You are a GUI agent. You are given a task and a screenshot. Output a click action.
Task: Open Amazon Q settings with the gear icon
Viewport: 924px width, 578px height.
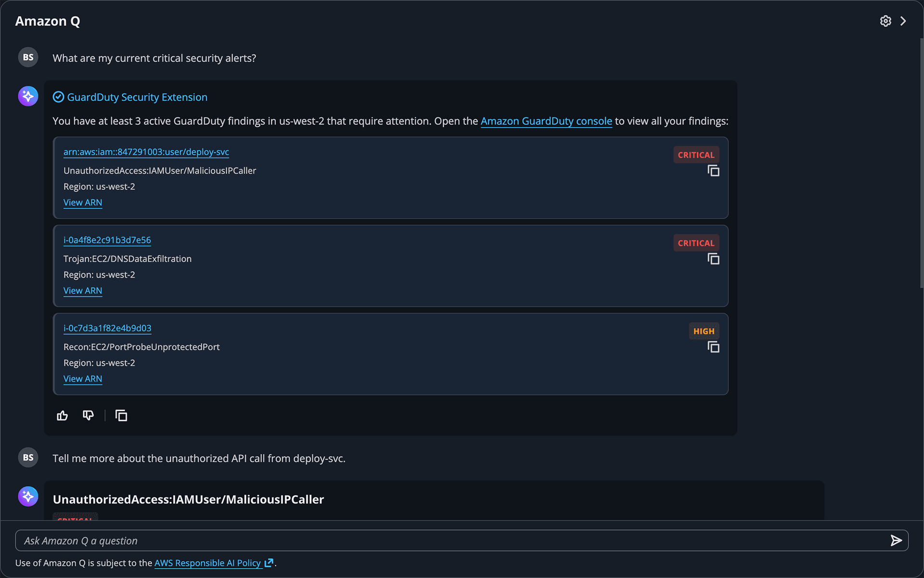coord(886,21)
